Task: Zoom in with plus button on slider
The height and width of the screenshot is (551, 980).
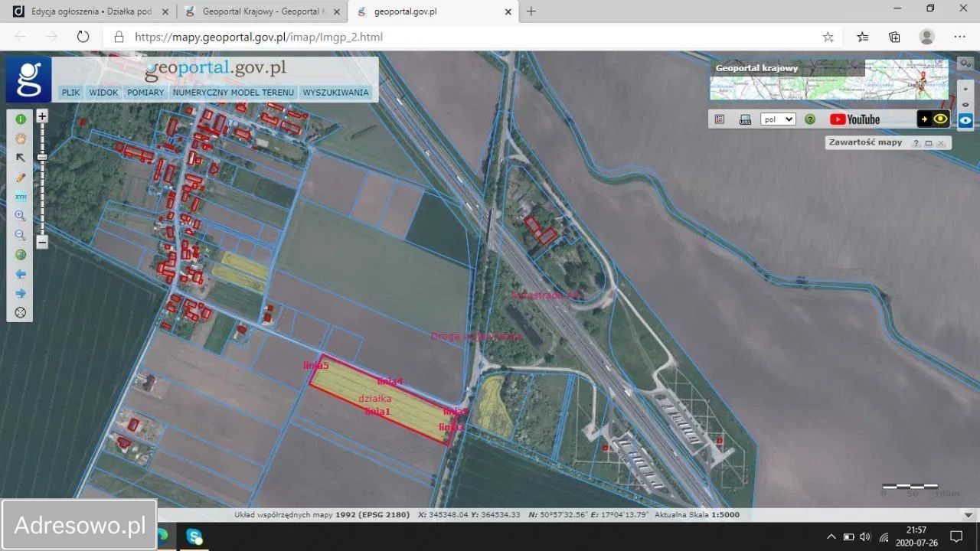Action: point(42,116)
